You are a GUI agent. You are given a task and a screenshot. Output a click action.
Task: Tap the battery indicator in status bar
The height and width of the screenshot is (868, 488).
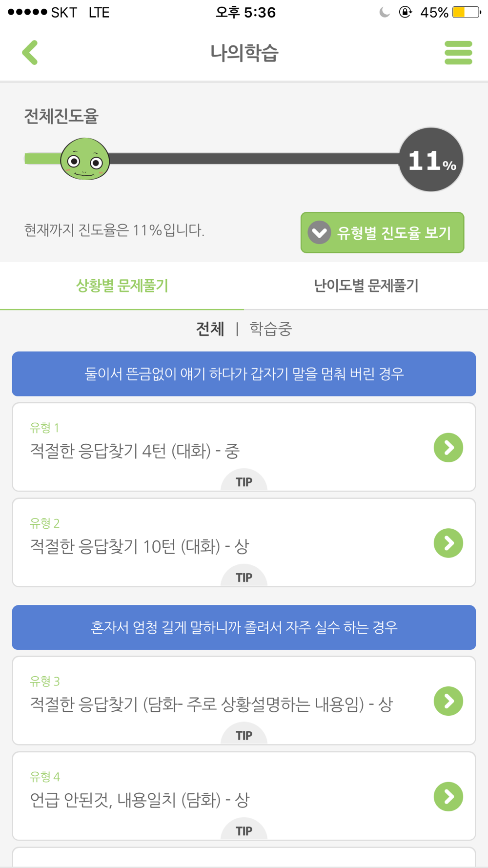[x=466, y=12]
